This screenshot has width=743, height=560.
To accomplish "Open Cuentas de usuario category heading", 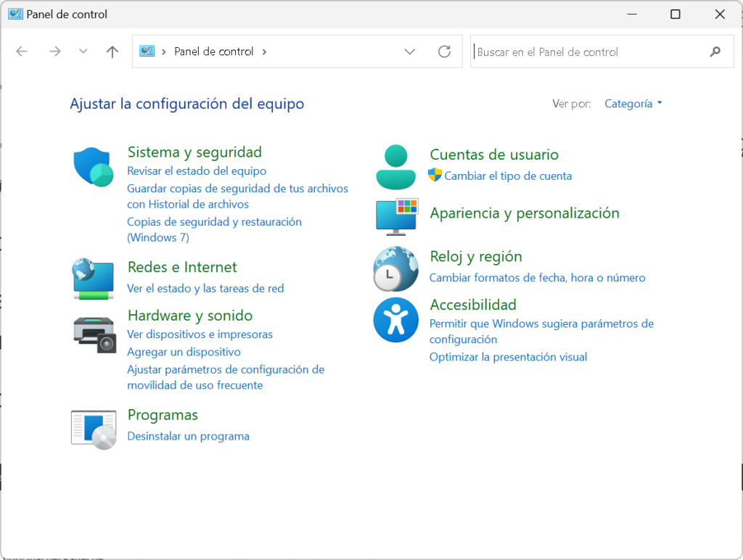I will click(x=493, y=154).
